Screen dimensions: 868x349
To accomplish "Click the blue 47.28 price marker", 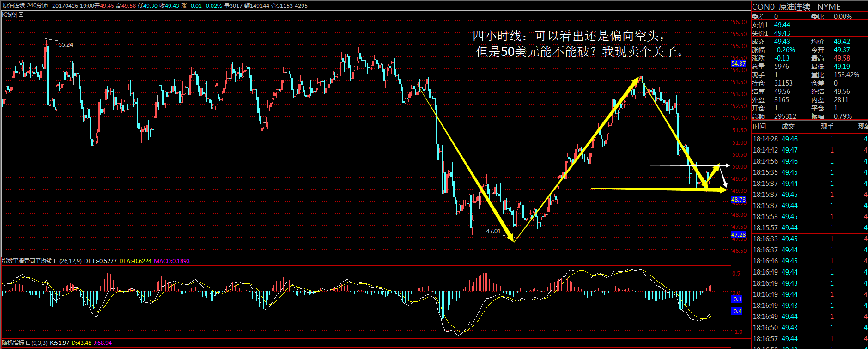I will [x=738, y=235].
